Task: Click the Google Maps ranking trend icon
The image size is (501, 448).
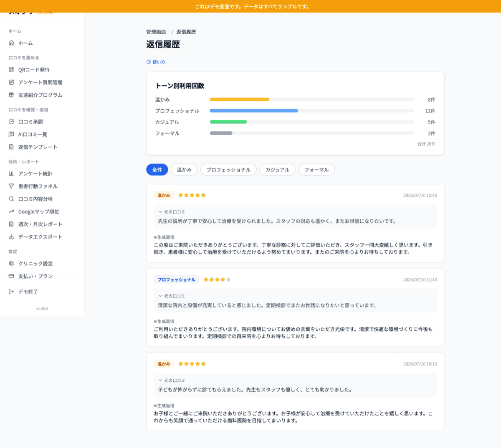Action: point(11,211)
